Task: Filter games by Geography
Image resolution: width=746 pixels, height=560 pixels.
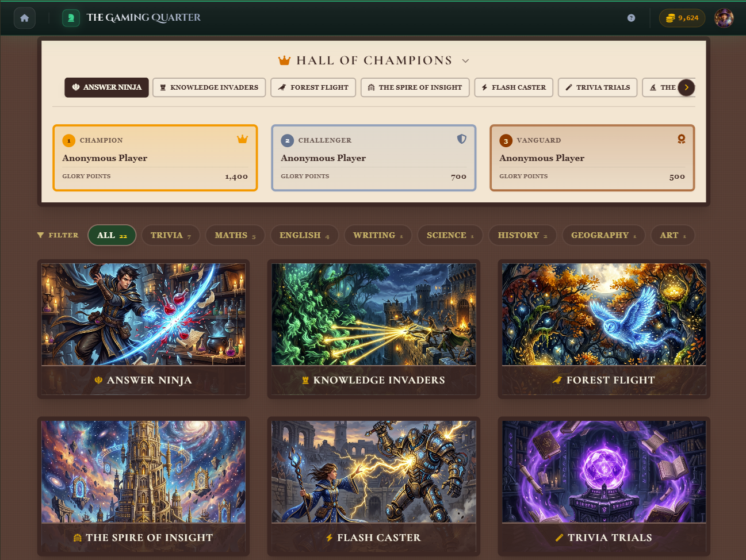Action: coord(603,235)
